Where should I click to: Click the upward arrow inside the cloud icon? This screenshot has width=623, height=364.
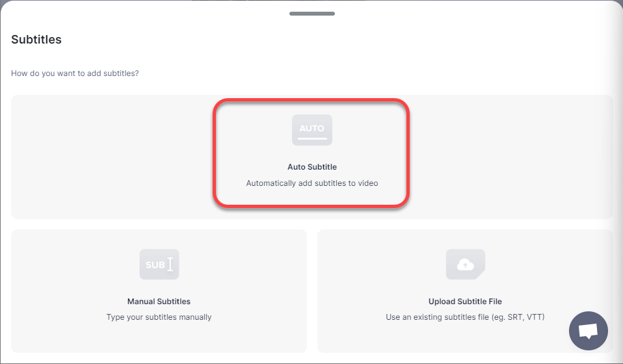(466, 265)
